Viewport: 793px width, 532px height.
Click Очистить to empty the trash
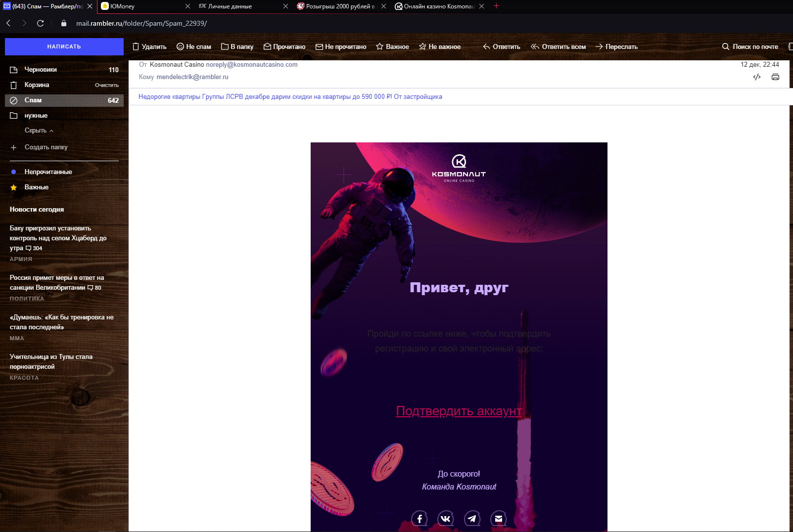coord(107,85)
